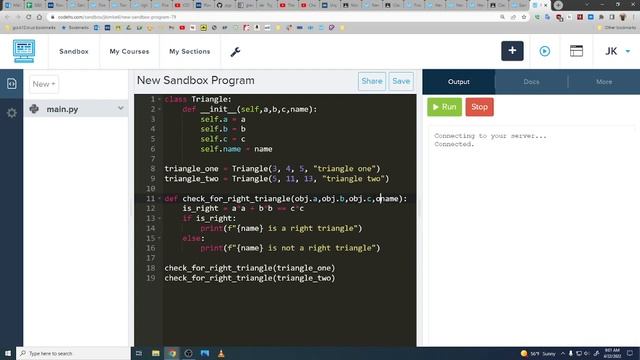The width and height of the screenshot is (640, 360).
Task: Click line 19 check_for_right_triangle(triangle_two)
Action: tap(250, 278)
